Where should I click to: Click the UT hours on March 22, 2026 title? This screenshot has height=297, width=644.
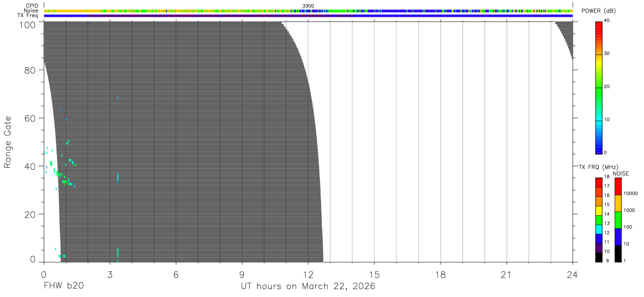[x=308, y=287]
